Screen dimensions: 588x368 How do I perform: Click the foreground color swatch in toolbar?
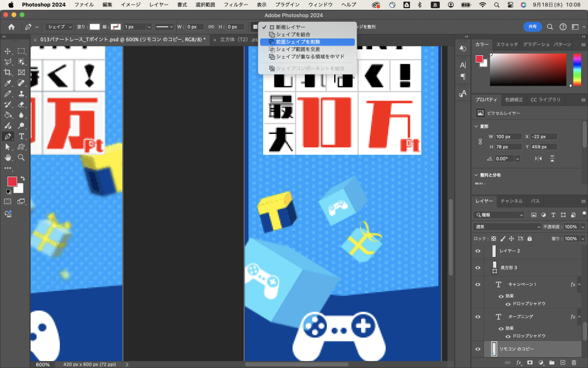pos(12,182)
